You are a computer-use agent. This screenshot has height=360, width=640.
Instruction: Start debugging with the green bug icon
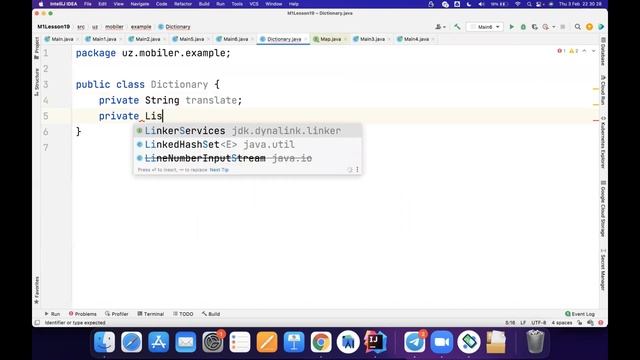point(523,27)
